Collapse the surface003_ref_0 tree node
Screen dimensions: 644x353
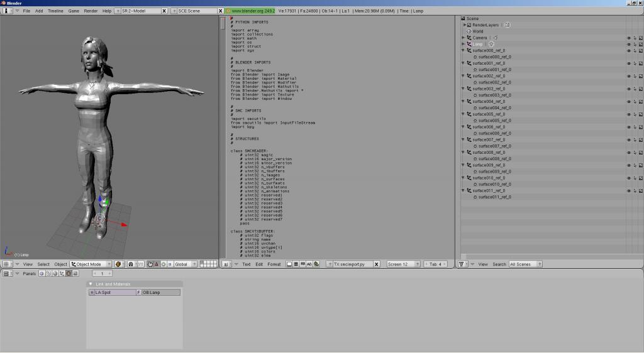coord(464,89)
